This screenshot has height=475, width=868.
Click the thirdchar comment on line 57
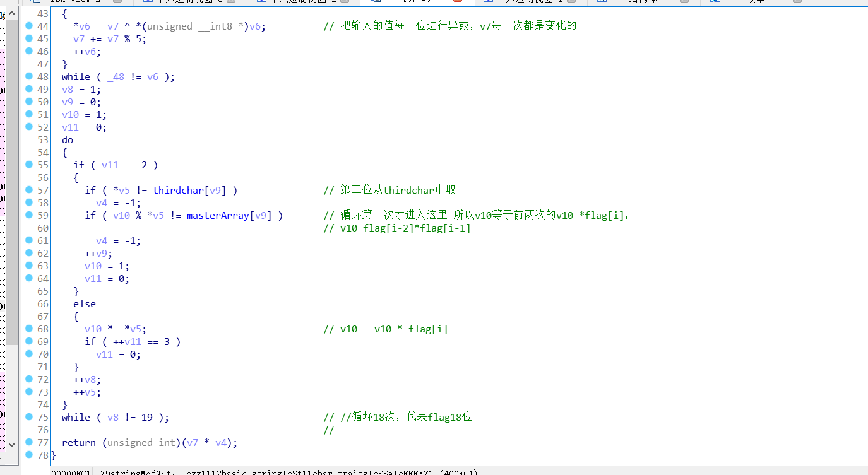389,190
